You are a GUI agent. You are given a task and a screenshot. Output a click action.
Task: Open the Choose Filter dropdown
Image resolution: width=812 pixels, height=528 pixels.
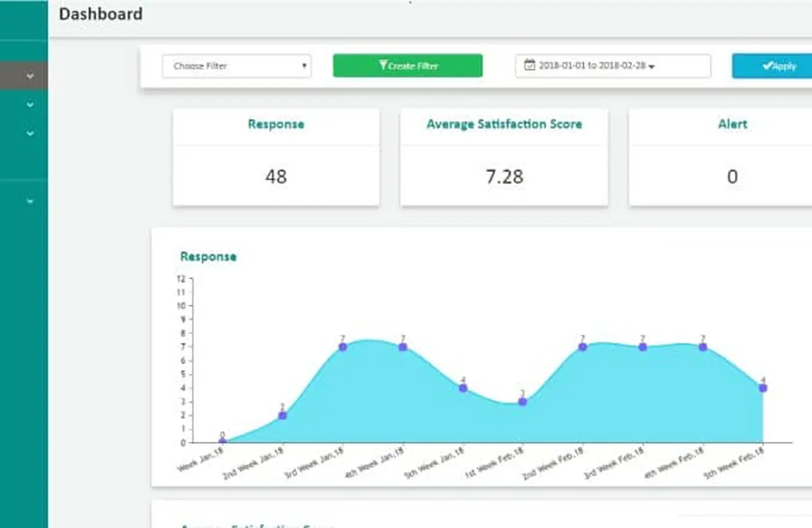tap(237, 66)
